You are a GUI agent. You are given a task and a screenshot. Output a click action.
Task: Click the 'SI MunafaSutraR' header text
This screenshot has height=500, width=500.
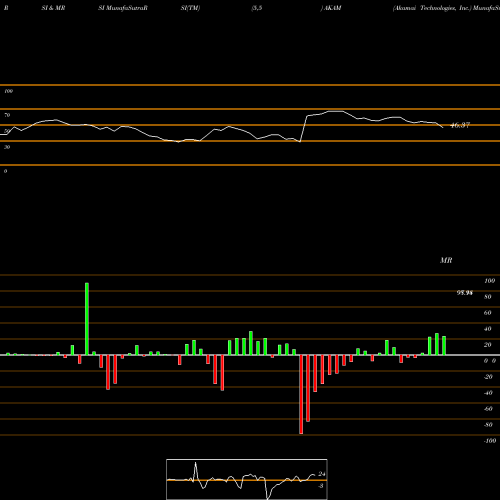(x=123, y=8)
